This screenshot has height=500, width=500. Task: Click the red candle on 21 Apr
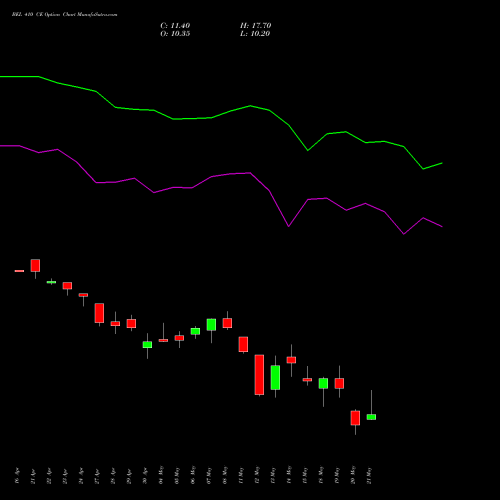[35, 265]
